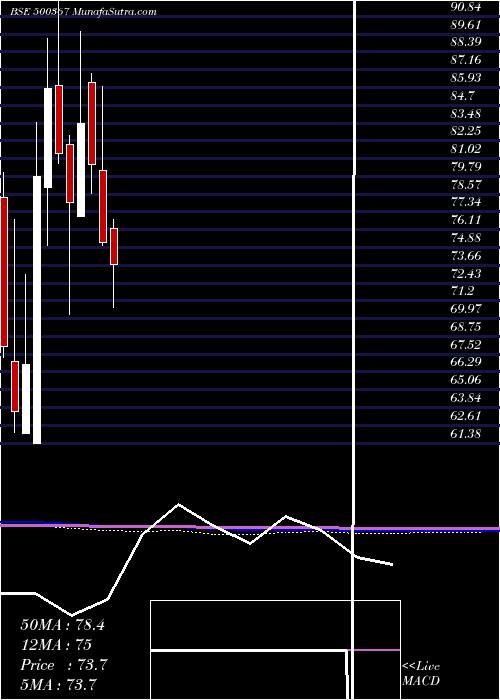Click the 67.52 price axis label
The height and width of the screenshot is (700, 500).
pyautogui.click(x=466, y=345)
